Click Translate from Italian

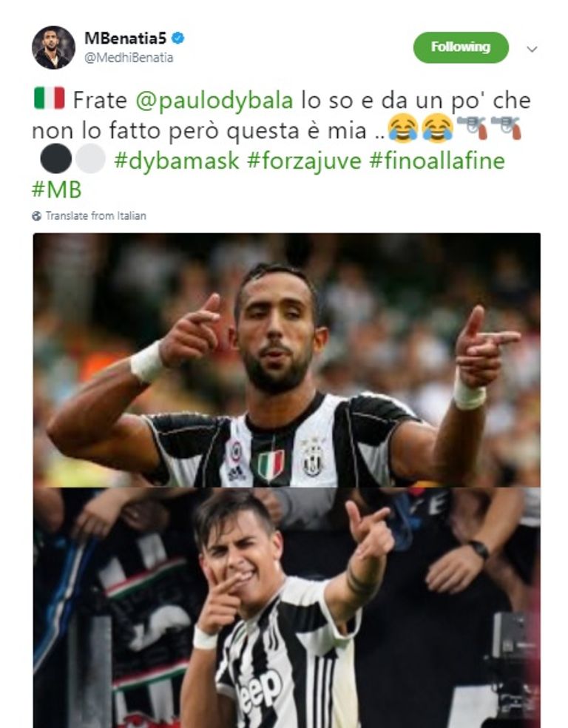point(96,216)
